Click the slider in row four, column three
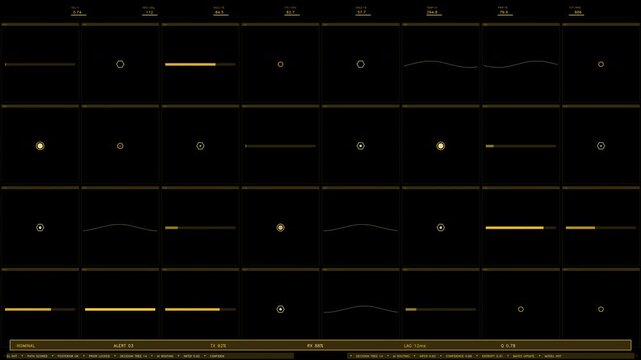Image resolution: width=641 pixels, height=360 pixels. point(200,309)
